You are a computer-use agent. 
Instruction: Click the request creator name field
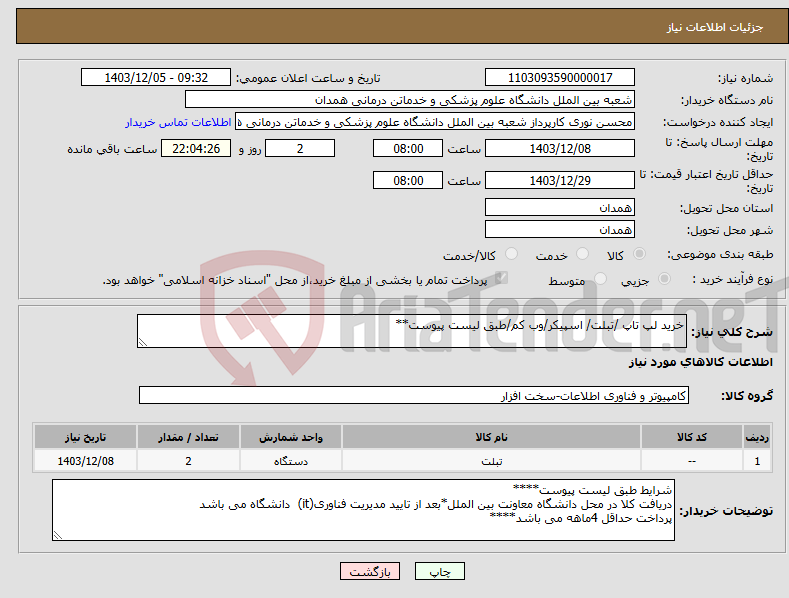click(x=435, y=122)
